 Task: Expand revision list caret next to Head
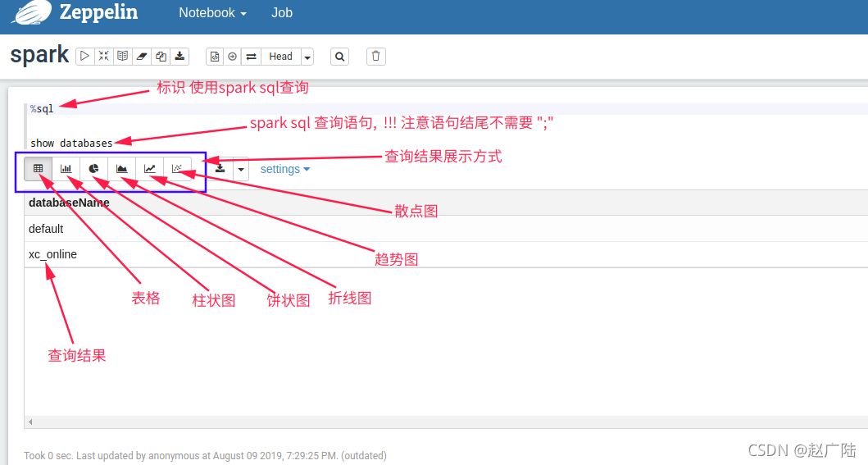point(307,57)
